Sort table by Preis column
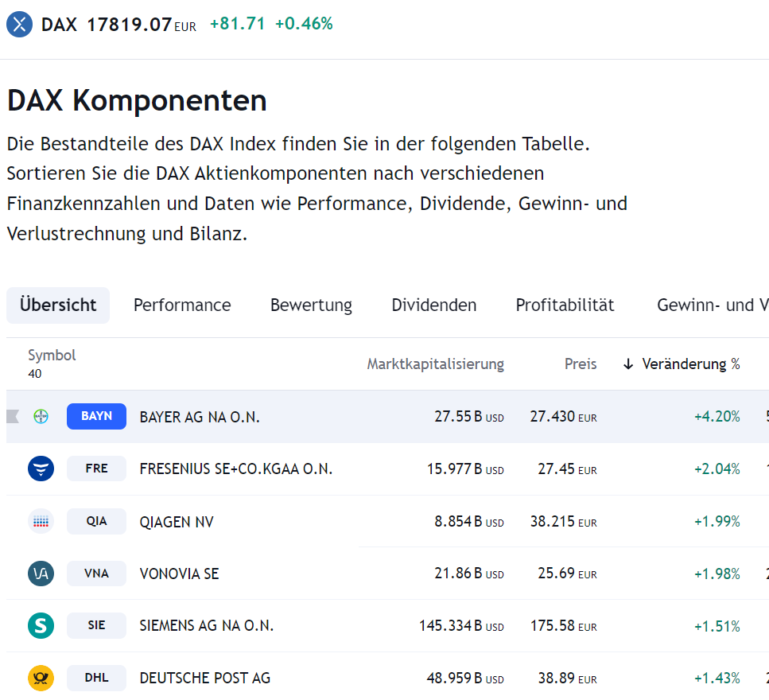 click(581, 364)
